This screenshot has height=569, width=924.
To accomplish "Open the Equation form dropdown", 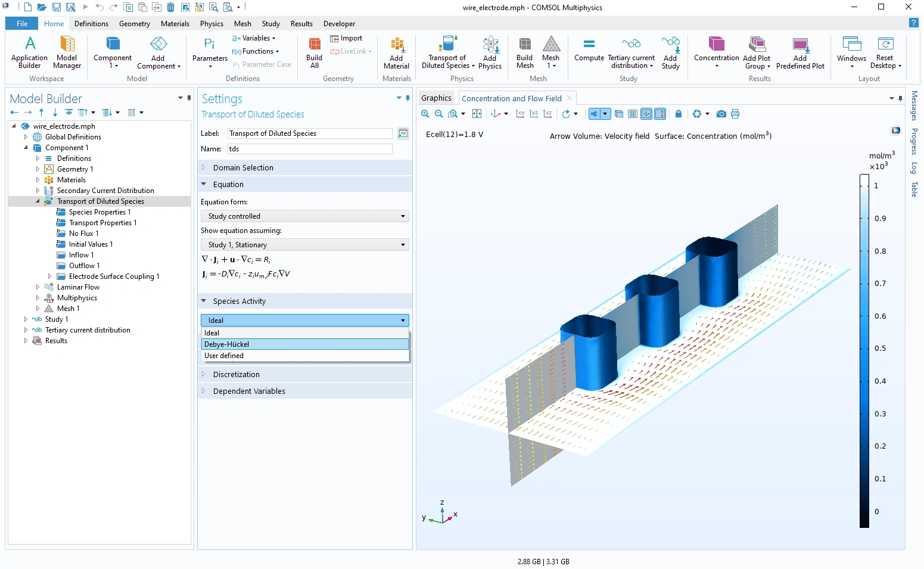I will click(x=304, y=216).
